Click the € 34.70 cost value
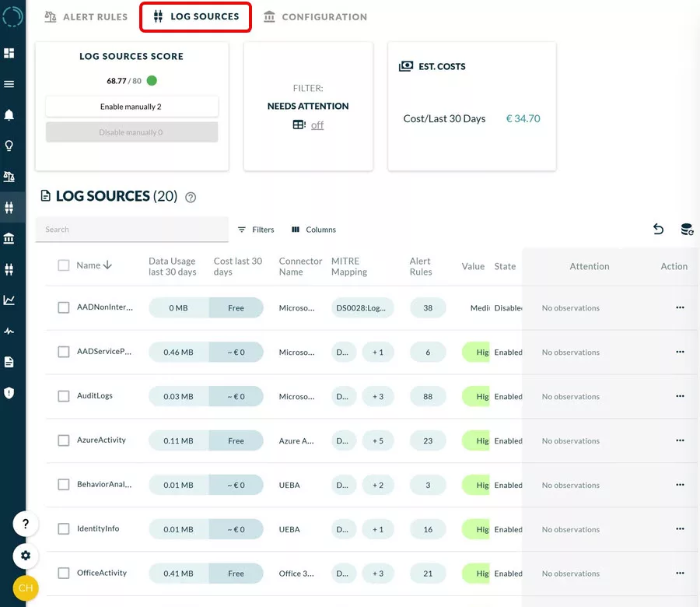The image size is (700, 607). point(523,119)
